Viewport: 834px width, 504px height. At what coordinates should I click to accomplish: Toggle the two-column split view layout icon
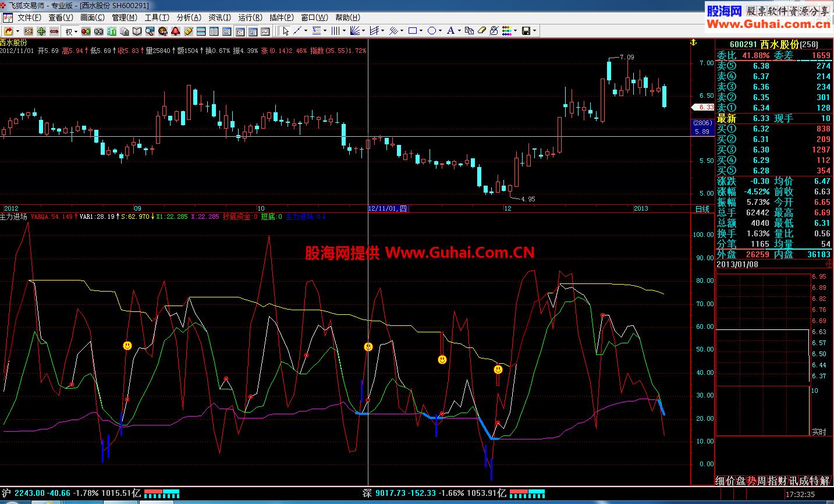[x=214, y=31]
